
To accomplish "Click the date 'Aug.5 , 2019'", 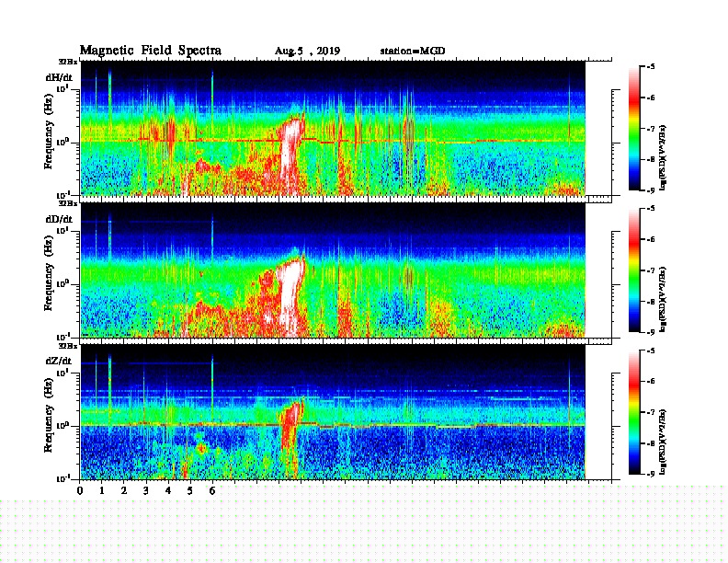I will (307, 52).
